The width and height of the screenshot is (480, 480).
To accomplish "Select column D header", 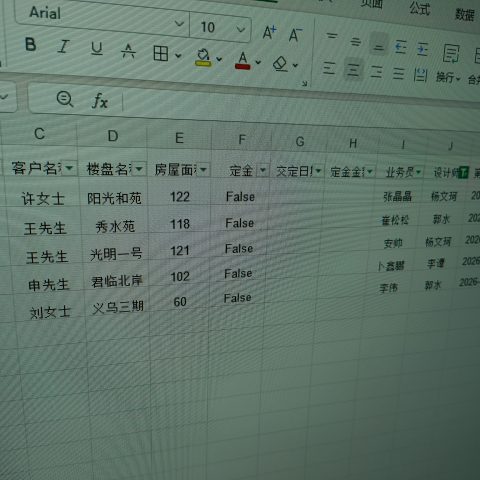I will (113, 136).
